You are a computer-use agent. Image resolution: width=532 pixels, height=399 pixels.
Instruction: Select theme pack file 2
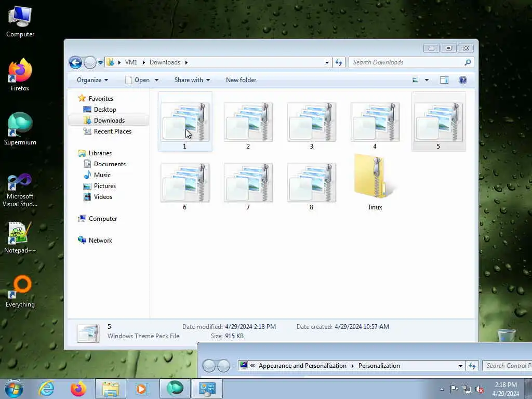coord(248,122)
